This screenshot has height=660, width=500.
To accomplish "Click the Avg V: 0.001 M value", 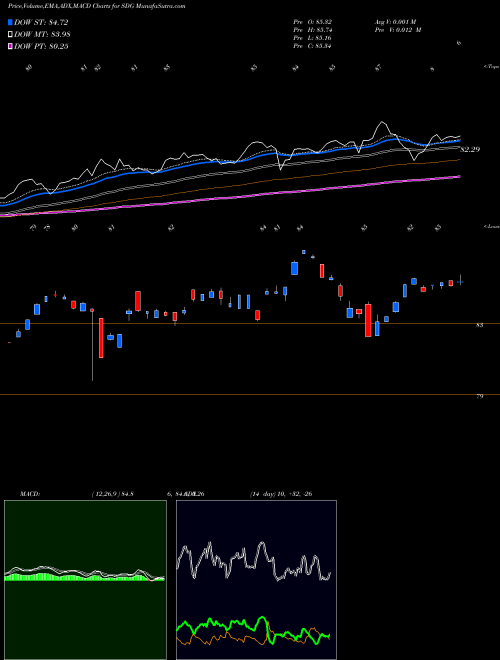I will point(396,21).
